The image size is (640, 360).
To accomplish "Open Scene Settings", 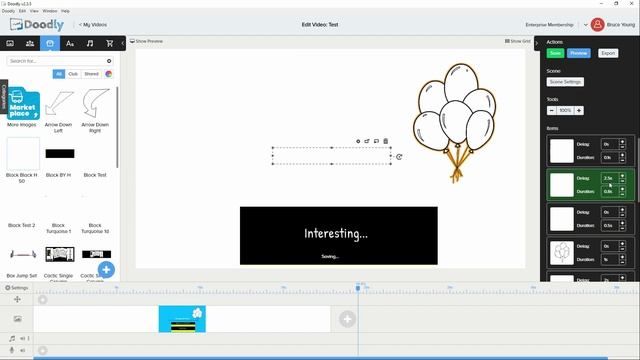I will coord(565,82).
